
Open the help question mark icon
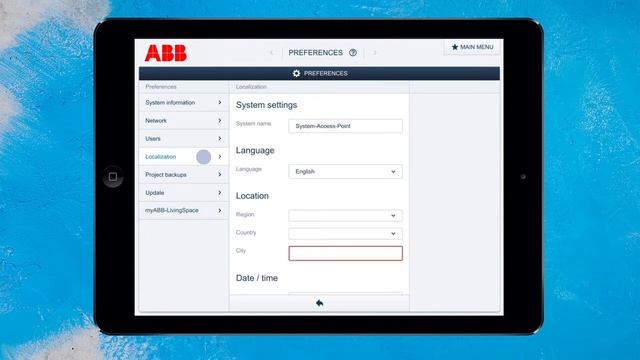(353, 53)
